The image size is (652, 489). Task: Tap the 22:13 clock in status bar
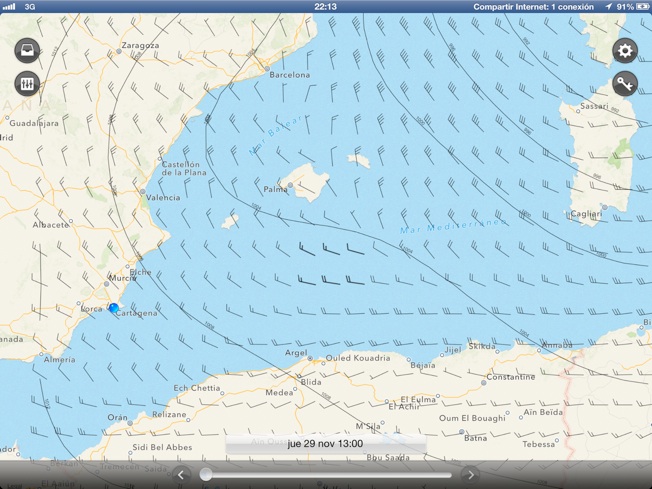pos(325,7)
